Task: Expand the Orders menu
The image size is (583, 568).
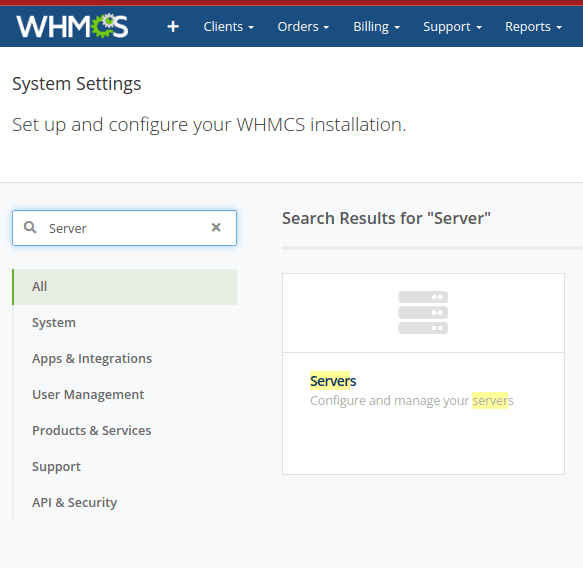Action: 303,26
